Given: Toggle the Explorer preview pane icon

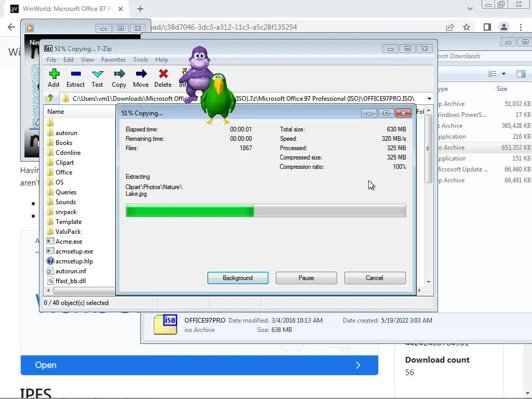Looking at the screenshot, I should [x=521, y=74].
